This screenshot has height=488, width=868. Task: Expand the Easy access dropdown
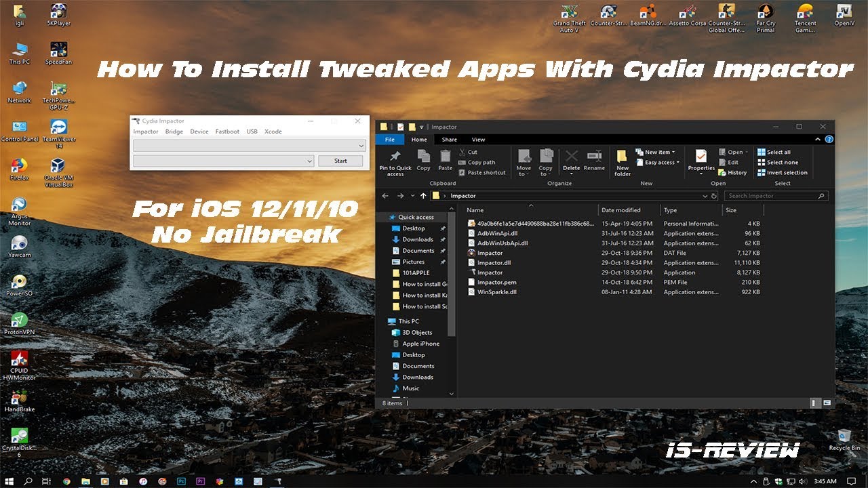[658, 163]
